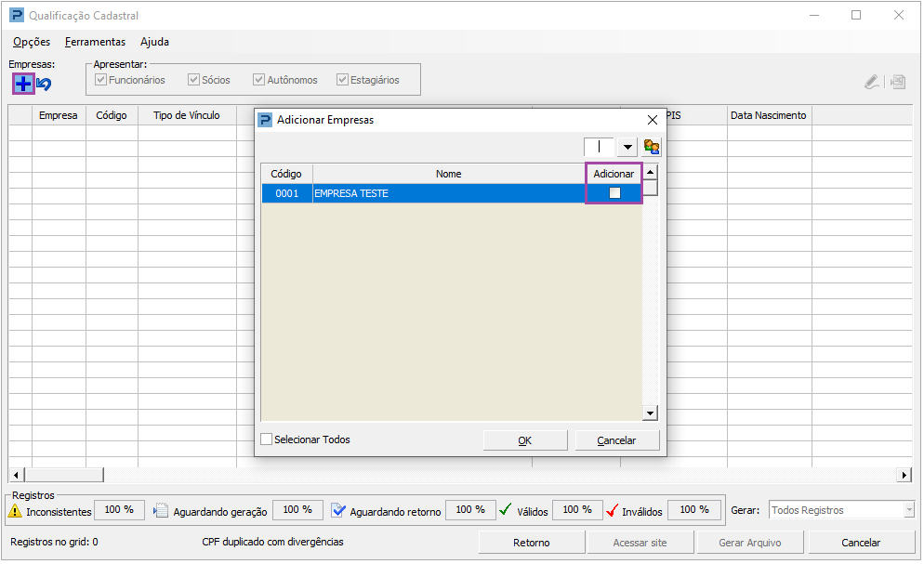
Task: Click the group filter icon in dialog
Action: pos(651,147)
